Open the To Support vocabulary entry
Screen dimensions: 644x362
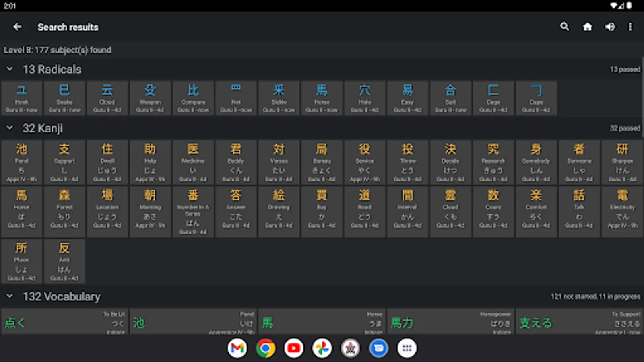[579, 322]
